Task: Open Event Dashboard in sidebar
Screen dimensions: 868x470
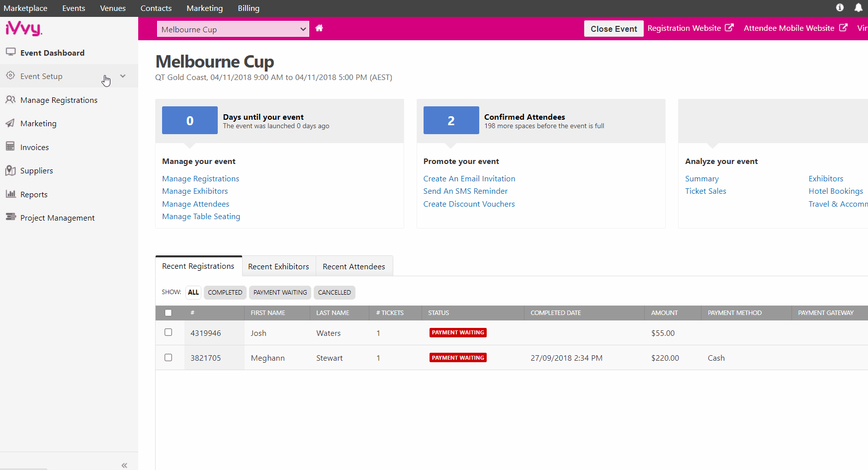Action: point(52,53)
